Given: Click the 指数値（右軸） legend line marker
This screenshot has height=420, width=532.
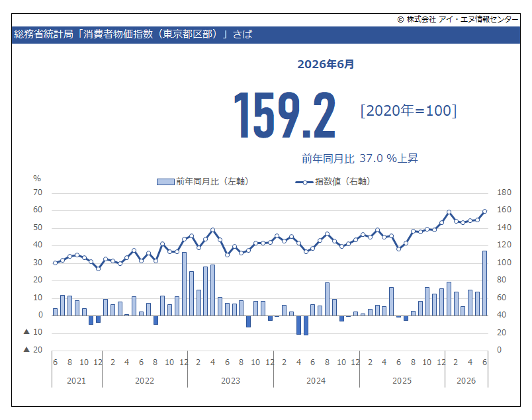Looking at the screenshot, I should tap(304, 182).
